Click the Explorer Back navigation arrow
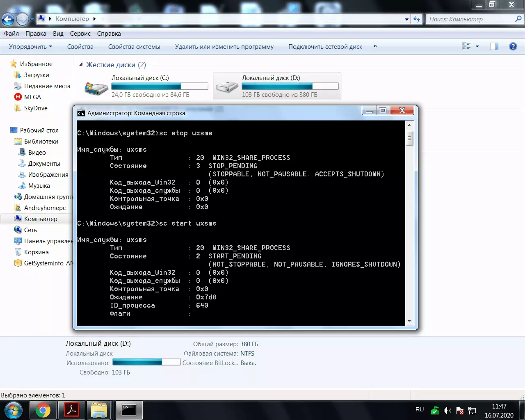525x420 pixels. pos(8,19)
